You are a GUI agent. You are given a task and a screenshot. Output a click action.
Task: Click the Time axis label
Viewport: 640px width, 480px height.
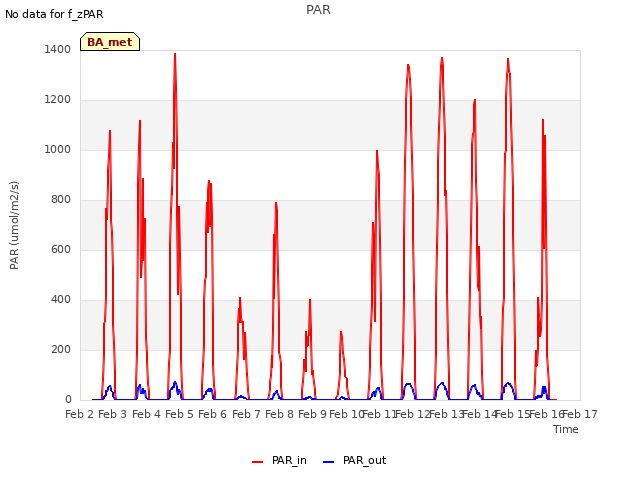pyautogui.click(x=566, y=429)
